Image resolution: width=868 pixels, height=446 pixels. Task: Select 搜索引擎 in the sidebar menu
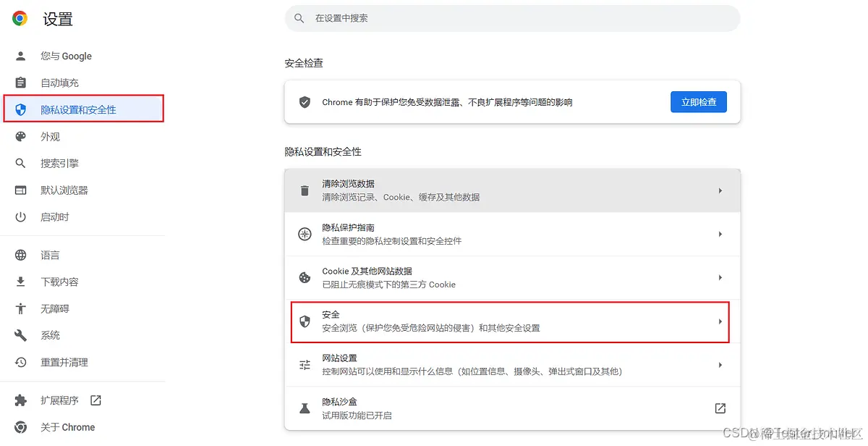click(x=61, y=163)
